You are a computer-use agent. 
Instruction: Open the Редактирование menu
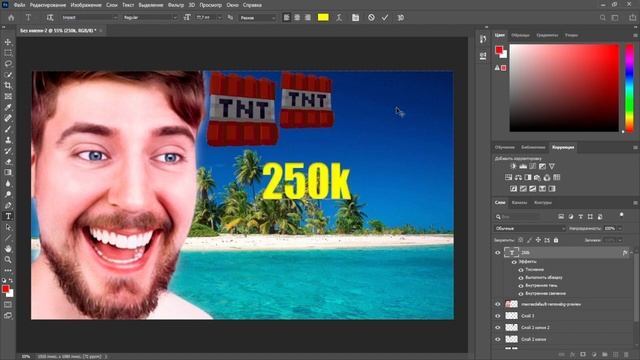(48, 5)
